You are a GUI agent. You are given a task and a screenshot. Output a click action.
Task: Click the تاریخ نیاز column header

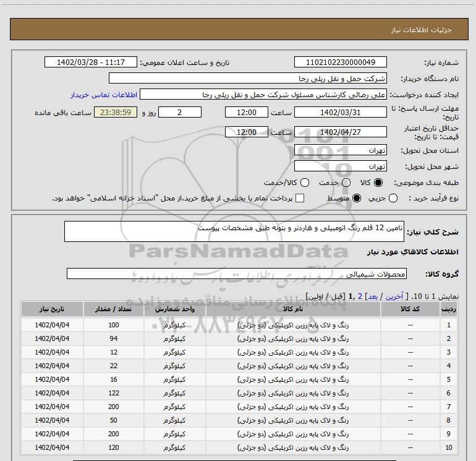(52, 309)
